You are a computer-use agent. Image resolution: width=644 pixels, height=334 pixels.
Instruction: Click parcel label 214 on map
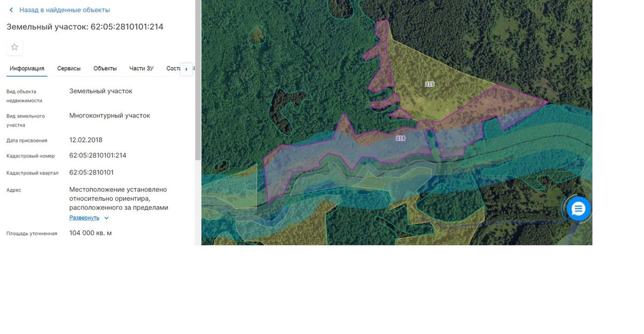tap(400, 138)
